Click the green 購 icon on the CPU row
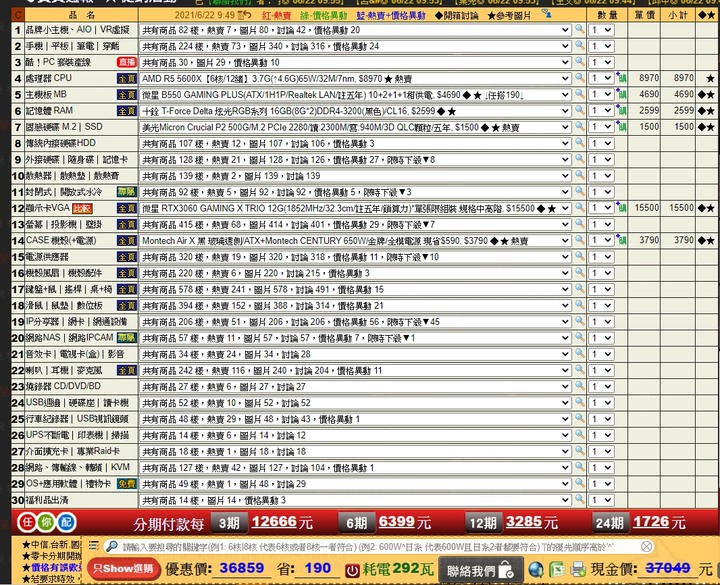Image resolution: width=720 pixels, height=585 pixels. (622, 78)
